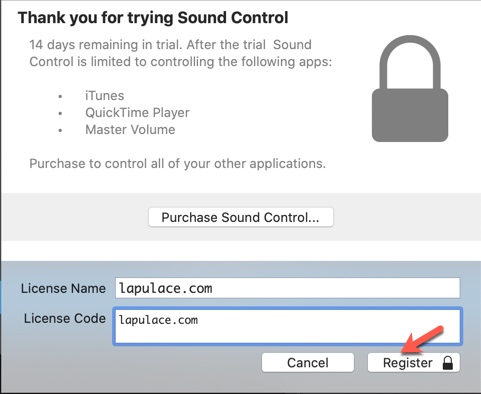Select the bullet beside QuickTime Player

[x=60, y=114]
